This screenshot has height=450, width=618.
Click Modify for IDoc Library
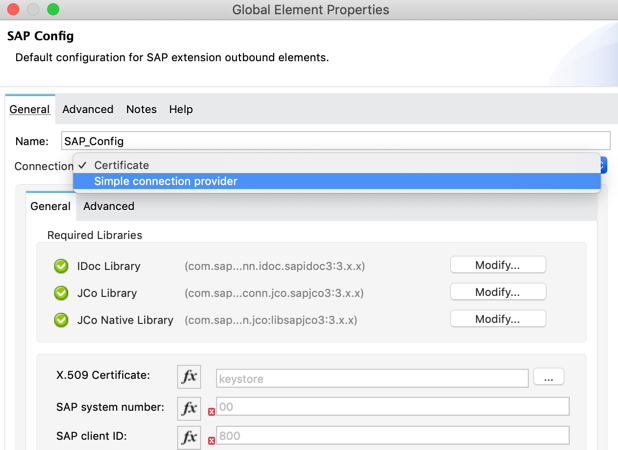(x=498, y=265)
